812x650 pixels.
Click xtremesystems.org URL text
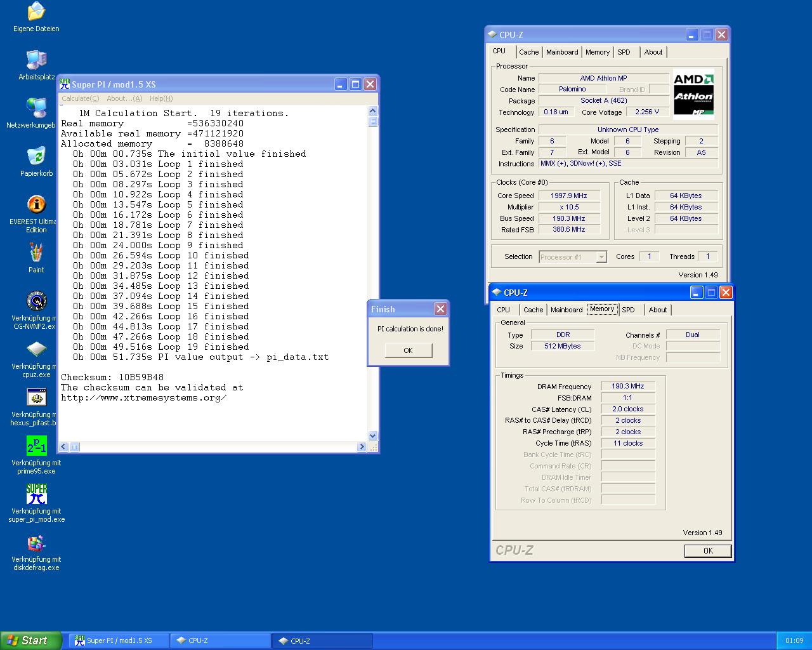pyautogui.click(x=144, y=397)
